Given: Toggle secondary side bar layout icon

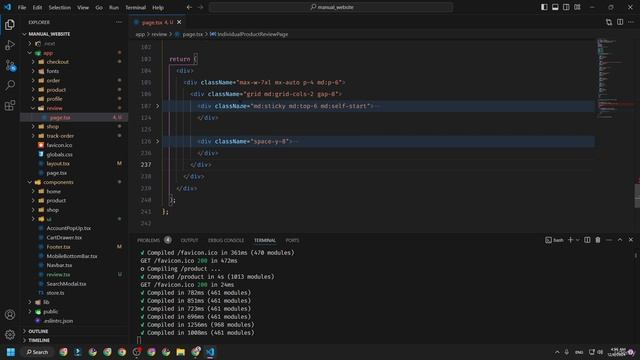Looking at the screenshot, I should coord(566,7).
